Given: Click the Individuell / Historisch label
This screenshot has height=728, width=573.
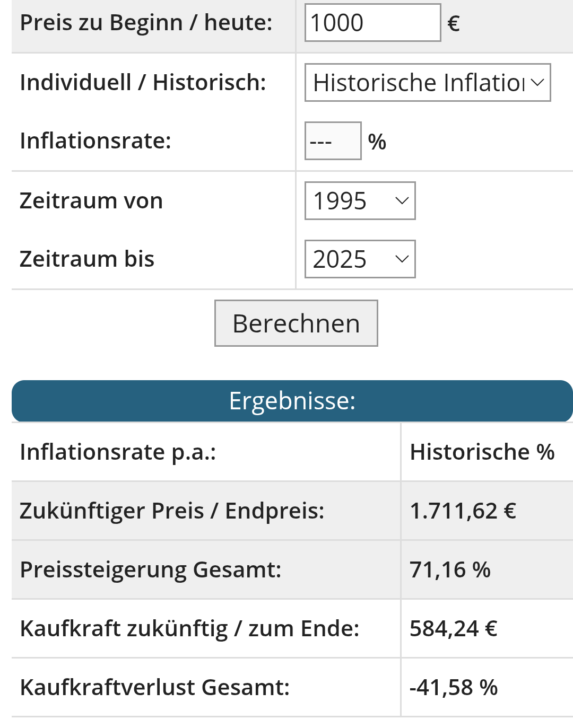Looking at the screenshot, I should click(x=143, y=83).
